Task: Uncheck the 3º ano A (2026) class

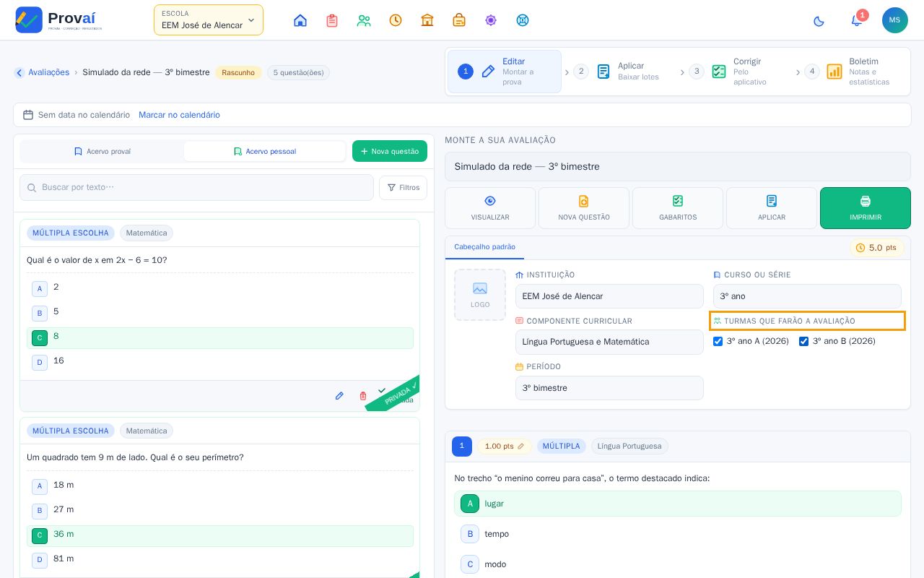Action: (718, 341)
